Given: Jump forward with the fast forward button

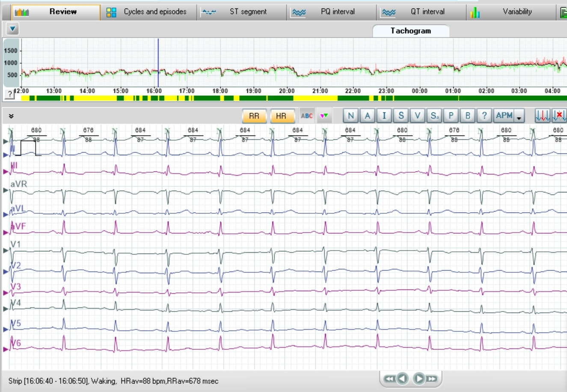Looking at the screenshot, I should 432,379.
